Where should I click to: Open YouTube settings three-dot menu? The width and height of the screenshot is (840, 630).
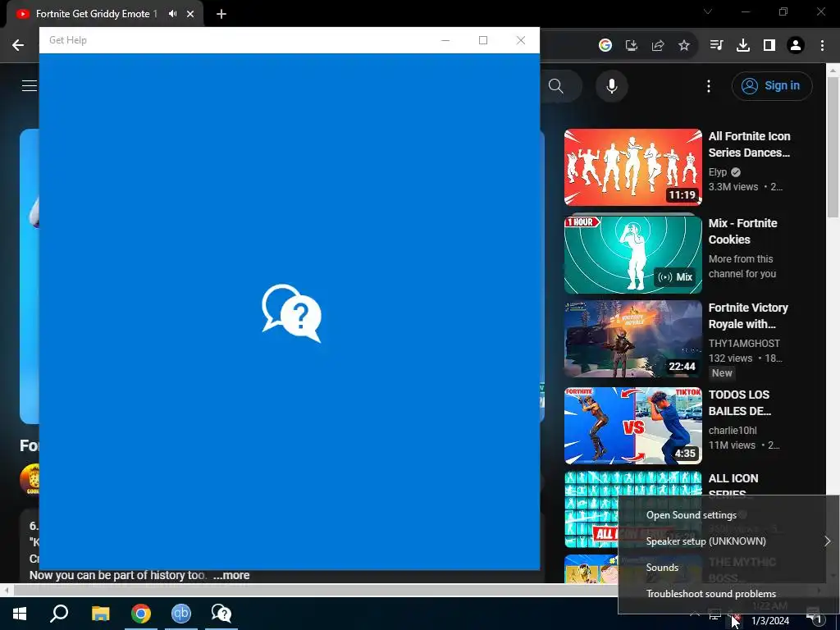pyautogui.click(x=709, y=86)
